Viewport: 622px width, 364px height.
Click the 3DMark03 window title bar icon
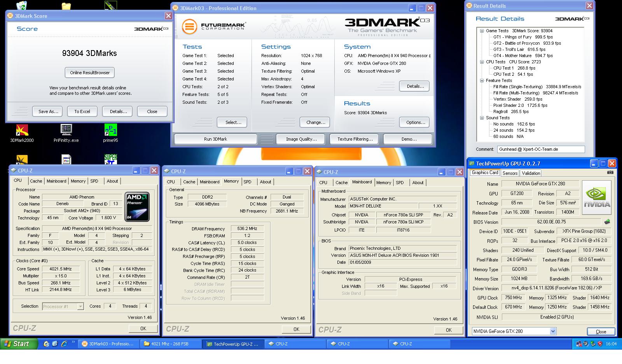(x=175, y=8)
